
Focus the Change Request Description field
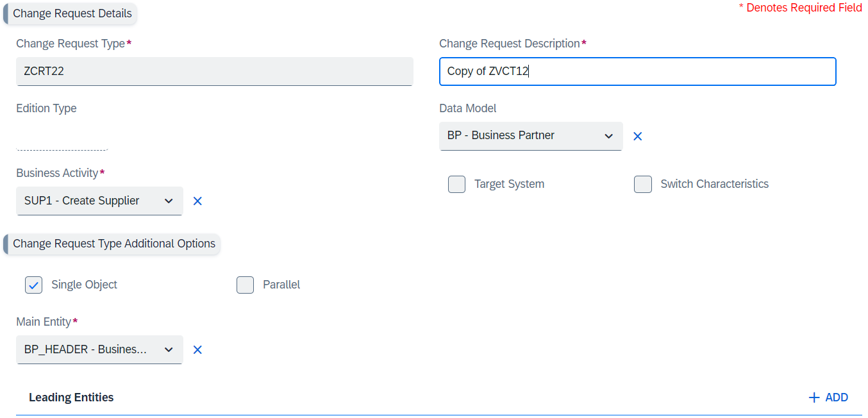point(637,71)
